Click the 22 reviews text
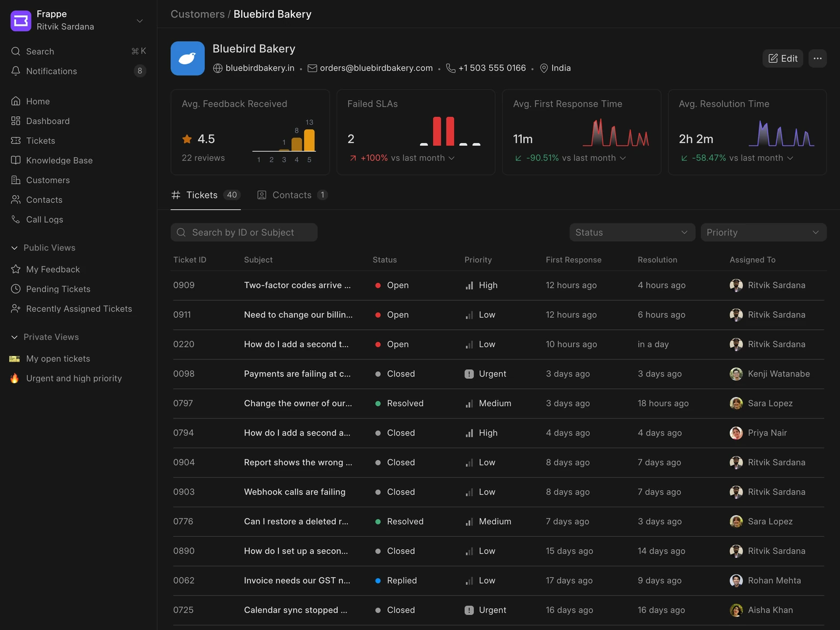840x630 pixels. [x=203, y=158]
